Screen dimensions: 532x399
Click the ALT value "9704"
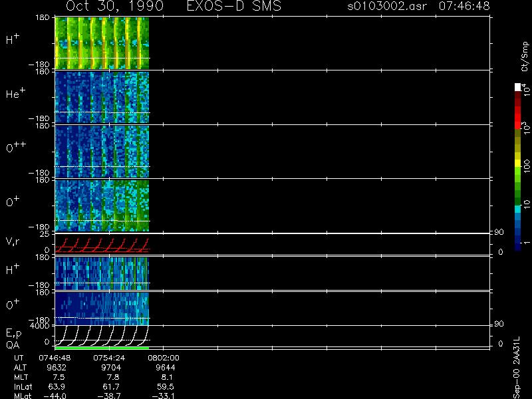[111, 368]
